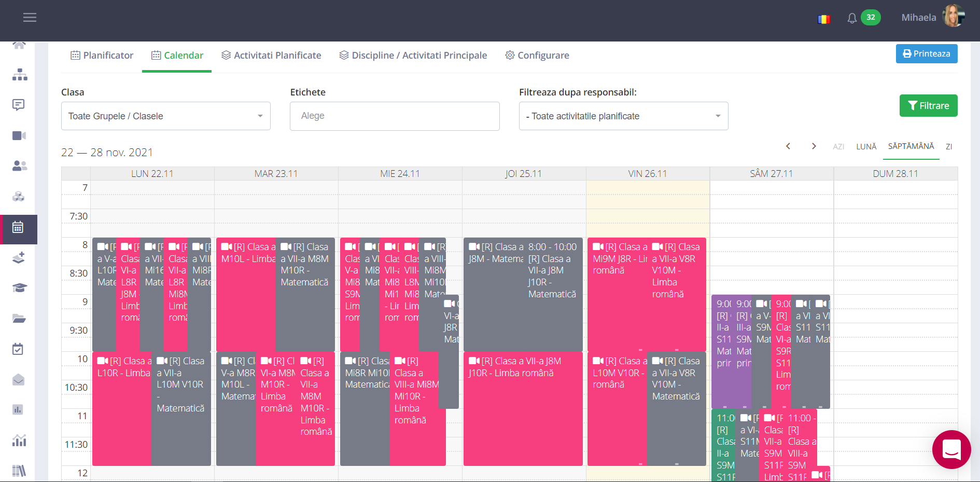The image size is (980, 482).
Task: Click SÂM 27.11 day header
Action: (772, 174)
